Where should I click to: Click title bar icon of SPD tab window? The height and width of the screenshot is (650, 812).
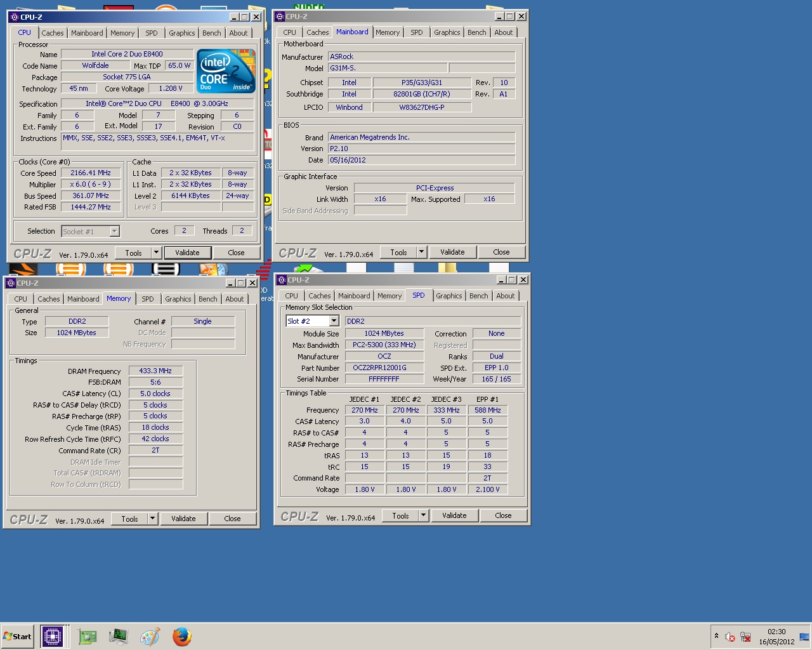(x=282, y=280)
